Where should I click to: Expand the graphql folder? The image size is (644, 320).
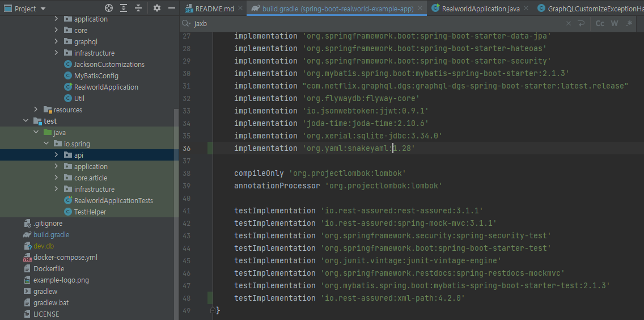[56, 41]
